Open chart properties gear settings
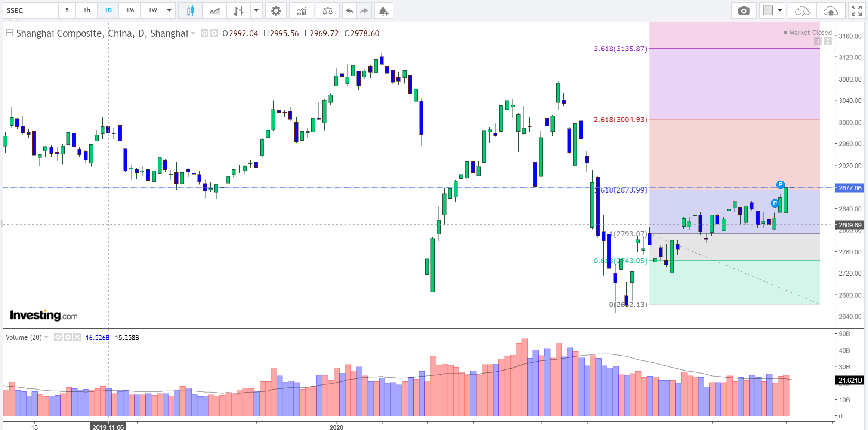Viewport: 868px width, 430px height. tap(276, 10)
